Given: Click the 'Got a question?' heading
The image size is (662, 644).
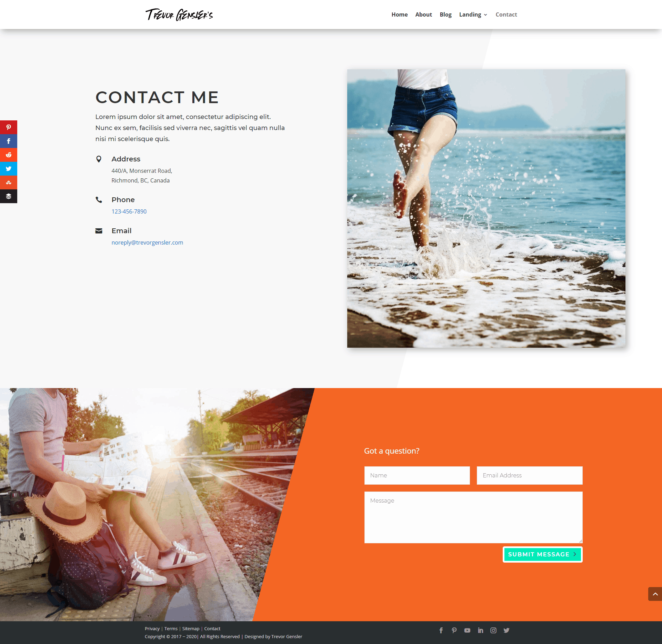Looking at the screenshot, I should 392,451.
